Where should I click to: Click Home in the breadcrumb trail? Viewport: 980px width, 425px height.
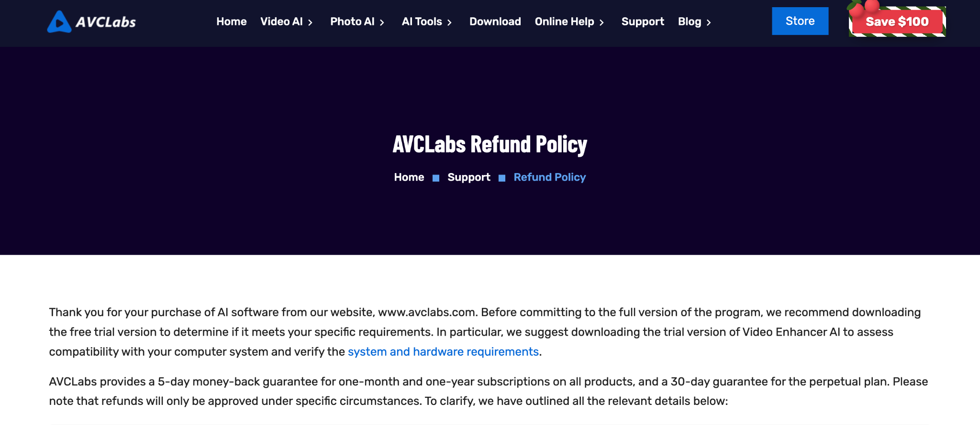tap(409, 177)
